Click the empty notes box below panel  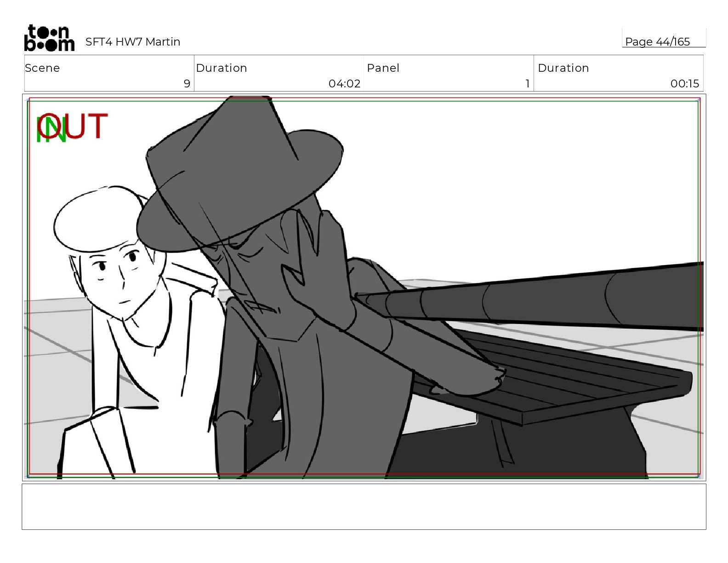364,506
